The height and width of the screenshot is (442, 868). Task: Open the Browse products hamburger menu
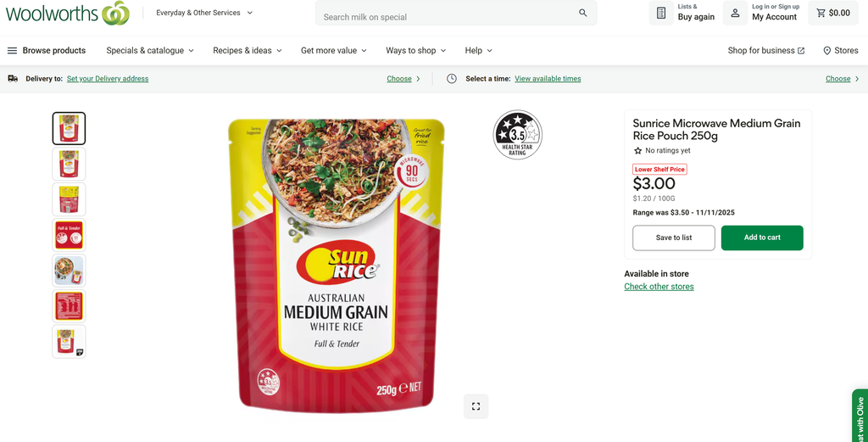pyautogui.click(x=12, y=50)
